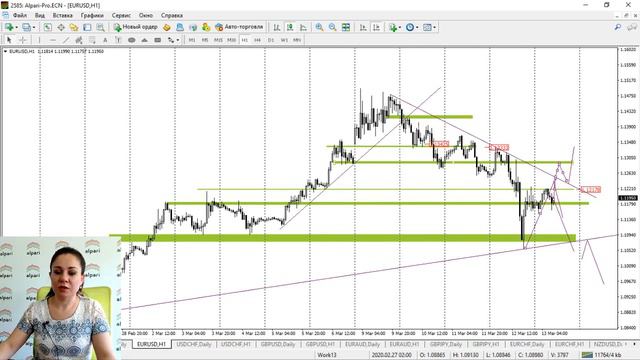Viewport: 640px width, 360px height.
Task: Select the Crosshair tool
Action: (23, 40)
